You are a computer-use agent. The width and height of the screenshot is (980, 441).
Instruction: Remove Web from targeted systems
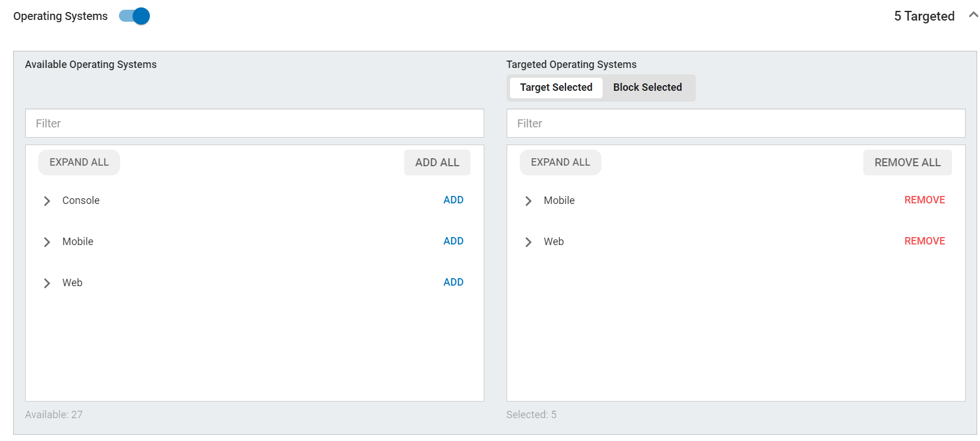(x=924, y=241)
